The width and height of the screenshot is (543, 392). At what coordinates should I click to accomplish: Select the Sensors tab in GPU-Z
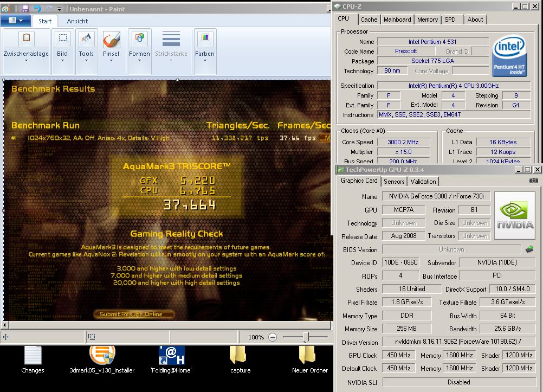point(394,182)
